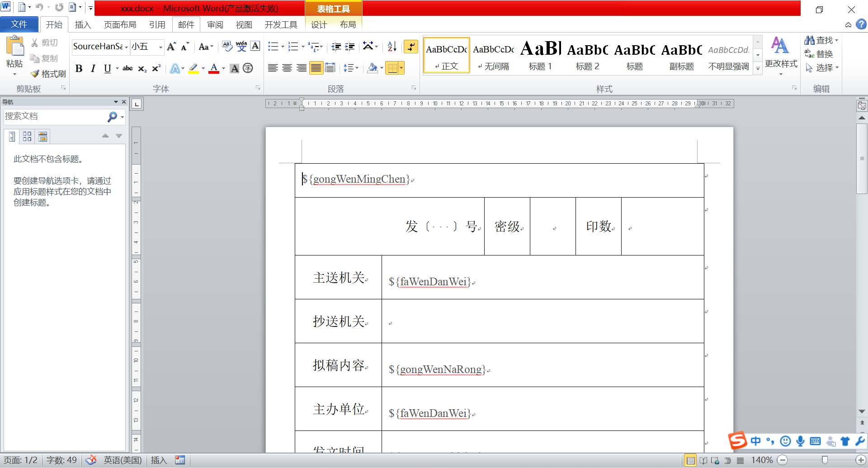Click the Format Painter brush
Image resolution: width=868 pixels, height=468 pixels.
coord(35,74)
